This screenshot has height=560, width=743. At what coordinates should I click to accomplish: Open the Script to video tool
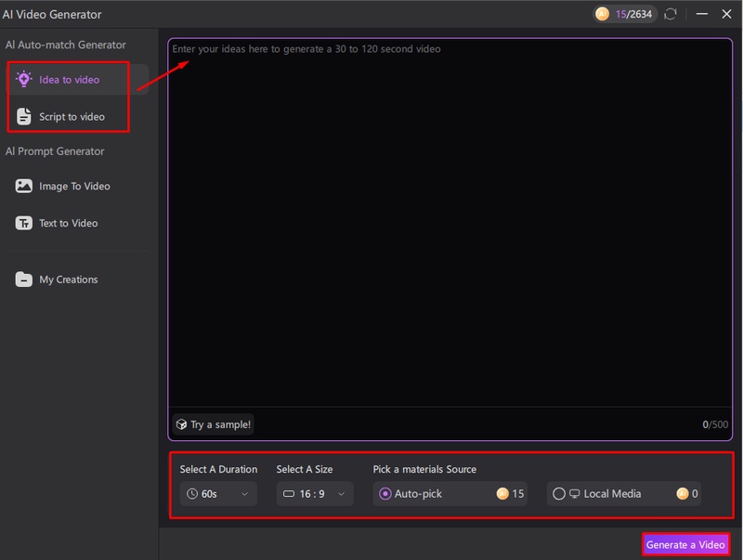pyautogui.click(x=70, y=118)
